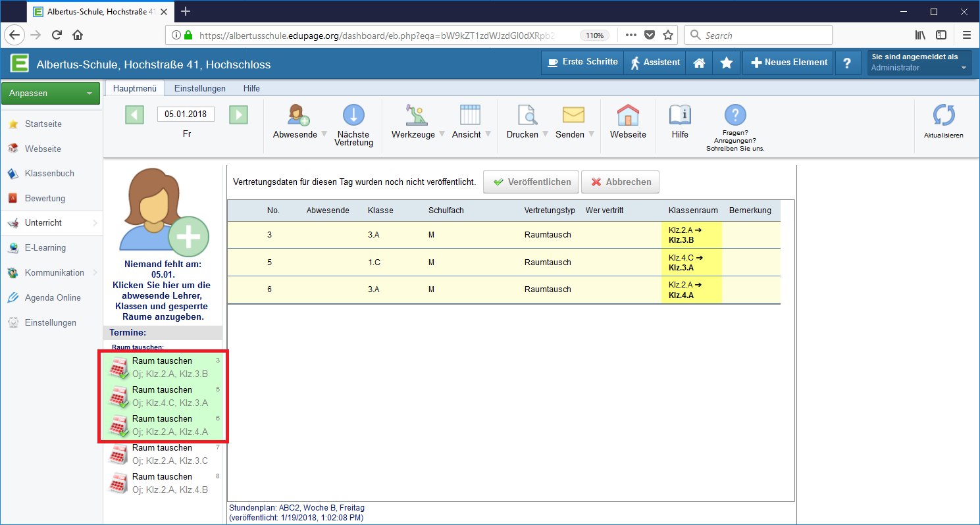Viewport: 980px width, 525px height.
Task: Open Einstellungen in the left sidebar
Action: [x=50, y=322]
